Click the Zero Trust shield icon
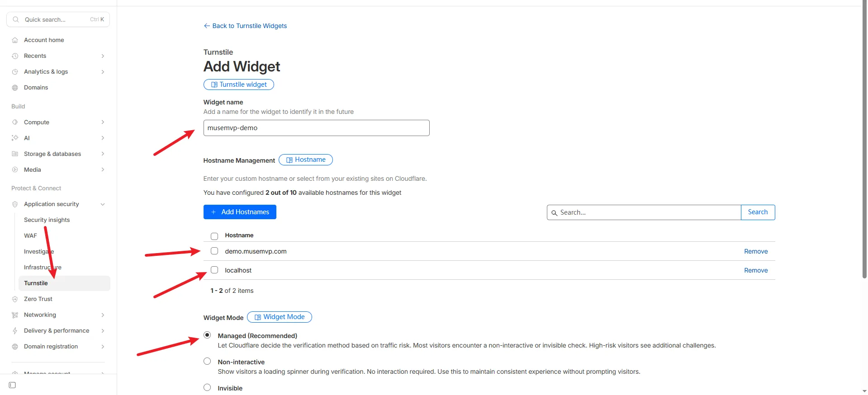The height and width of the screenshot is (395, 868). tap(15, 299)
